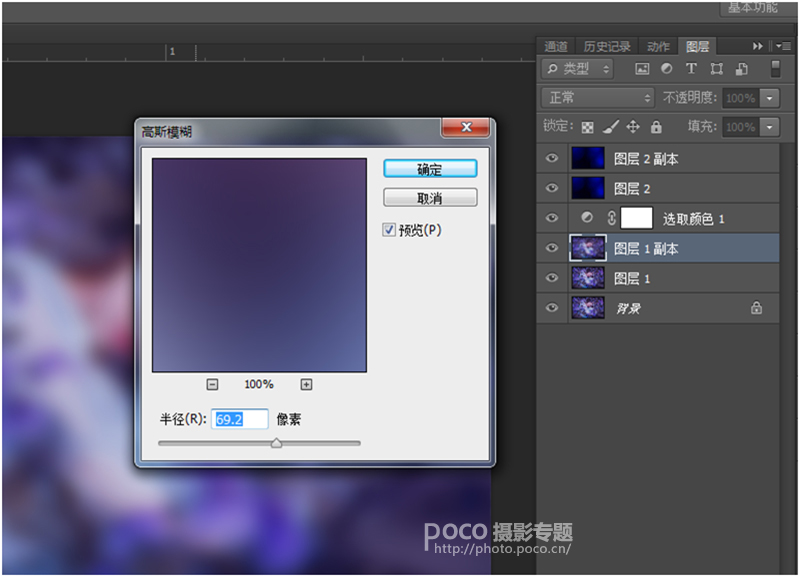Click the 图层 2 layer name
800x577 pixels.
632,189
